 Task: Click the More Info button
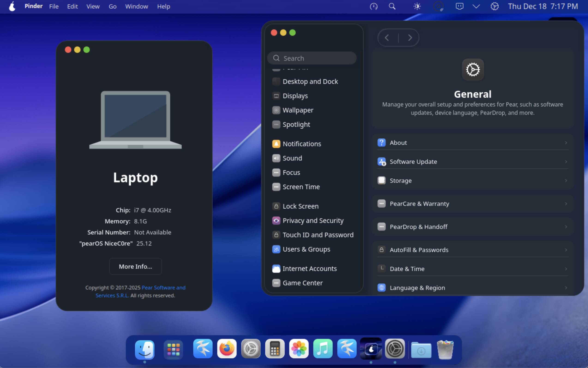(x=135, y=266)
